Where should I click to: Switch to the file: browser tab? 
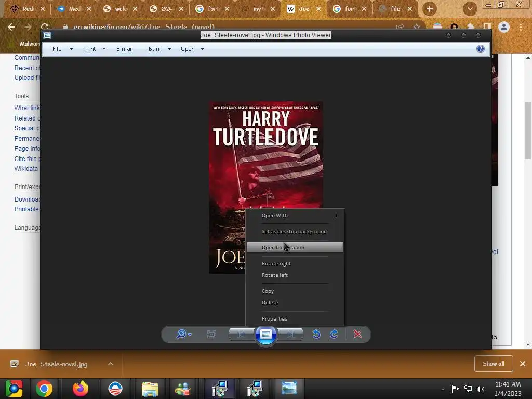pos(395,9)
